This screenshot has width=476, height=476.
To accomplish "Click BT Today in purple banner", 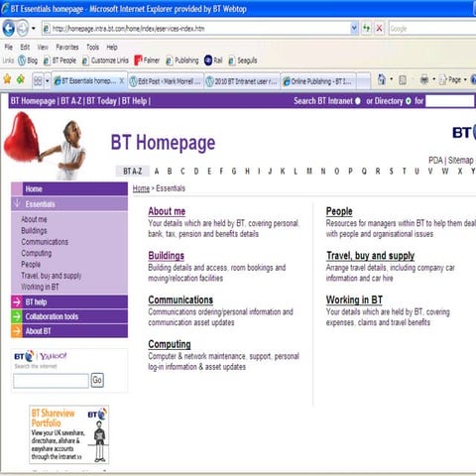I will coord(101,101).
